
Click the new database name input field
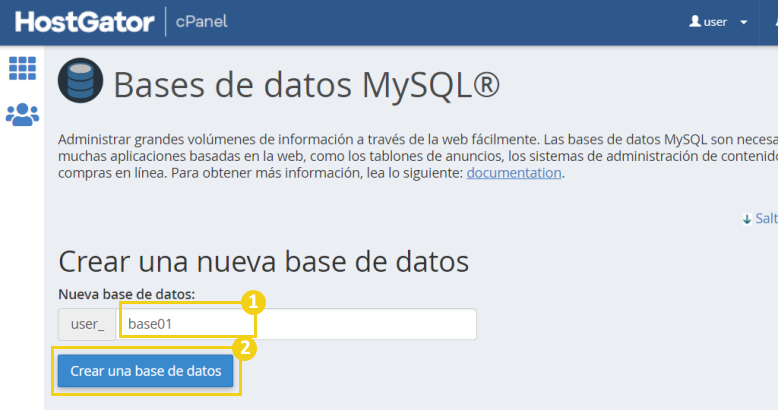(x=297, y=324)
